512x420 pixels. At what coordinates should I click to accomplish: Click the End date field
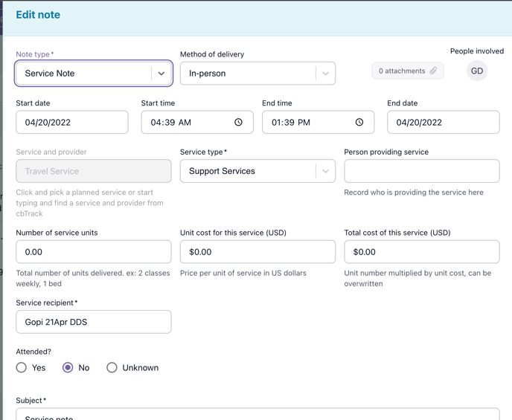pyautogui.click(x=443, y=123)
